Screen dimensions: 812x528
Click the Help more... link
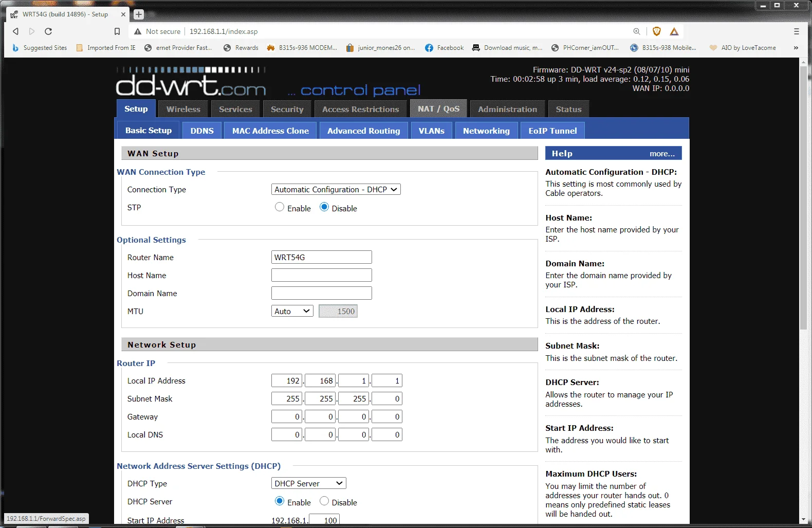(662, 154)
